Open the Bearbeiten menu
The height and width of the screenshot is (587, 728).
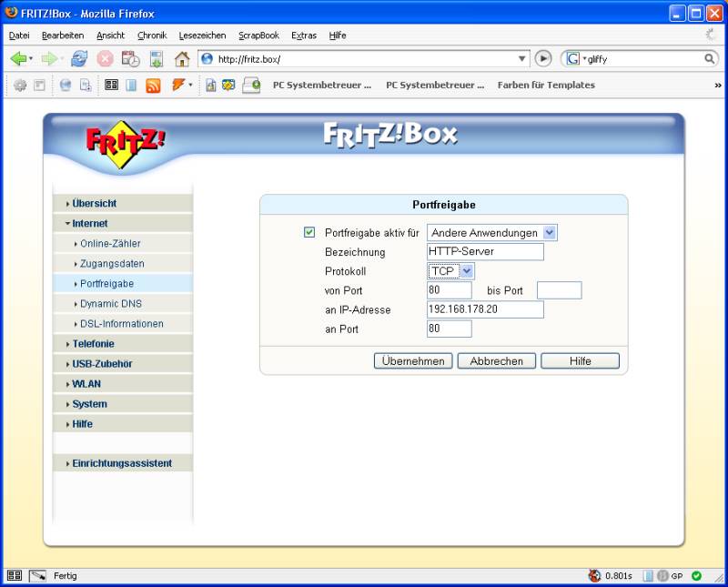tap(63, 35)
